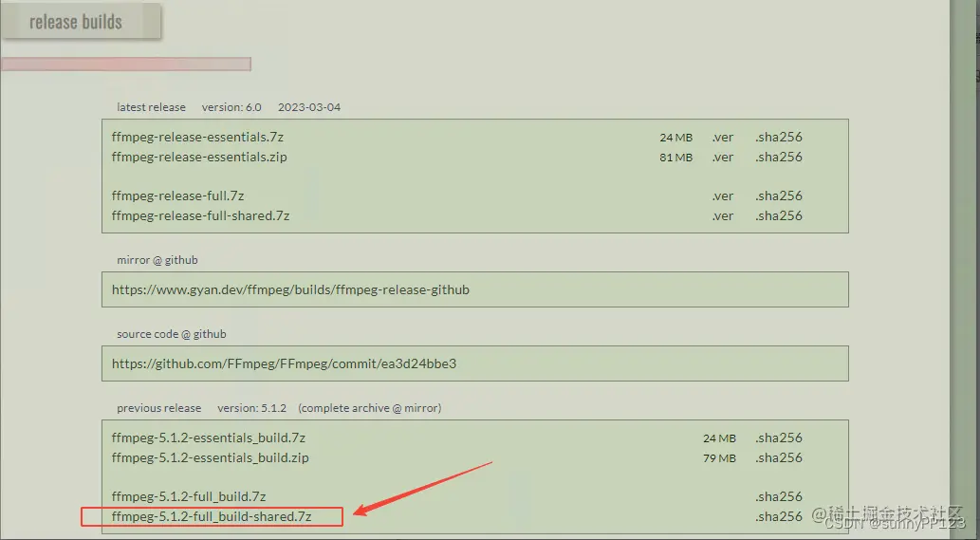Select the '81 MB' size text
Image resolution: width=980 pixels, height=540 pixels.
675,158
